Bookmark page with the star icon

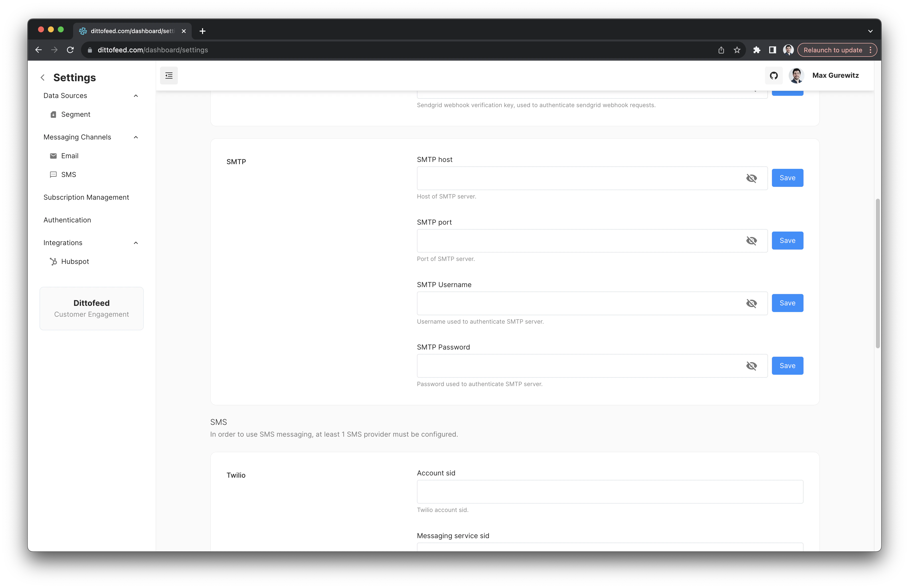737,50
